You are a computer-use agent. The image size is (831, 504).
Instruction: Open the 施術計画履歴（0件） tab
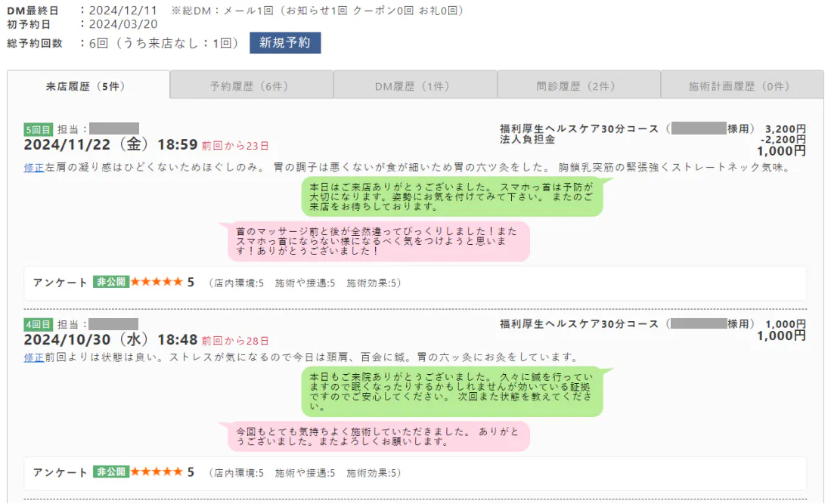pos(742,86)
